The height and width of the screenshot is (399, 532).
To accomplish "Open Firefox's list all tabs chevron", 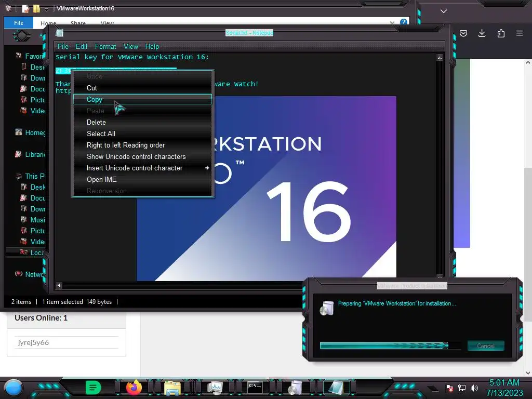I will 444,11.
